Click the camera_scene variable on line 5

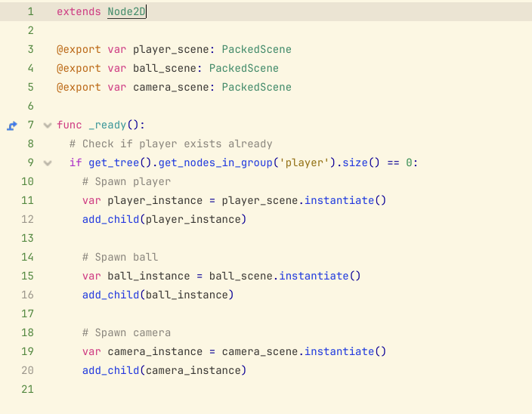171,88
